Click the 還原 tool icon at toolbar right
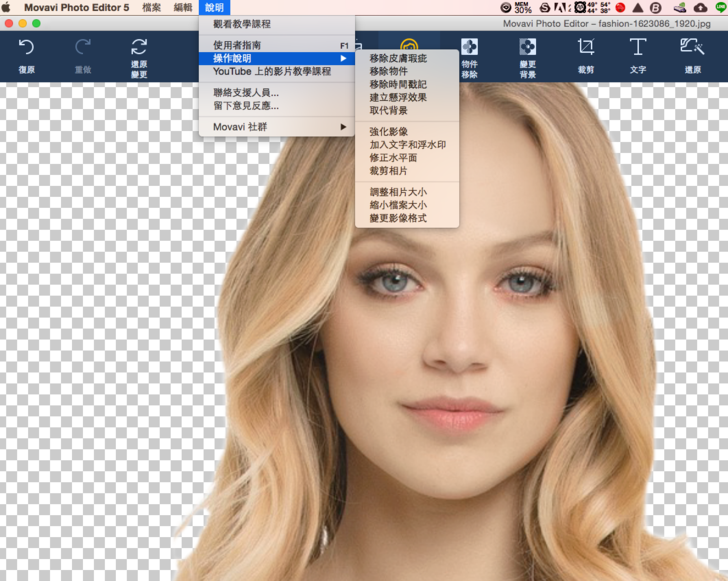Viewport: 728px width, 581px height. (x=692, y=47)
